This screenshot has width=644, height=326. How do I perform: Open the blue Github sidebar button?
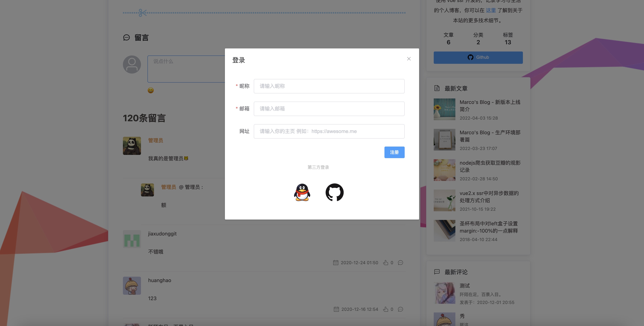[478, 57]
